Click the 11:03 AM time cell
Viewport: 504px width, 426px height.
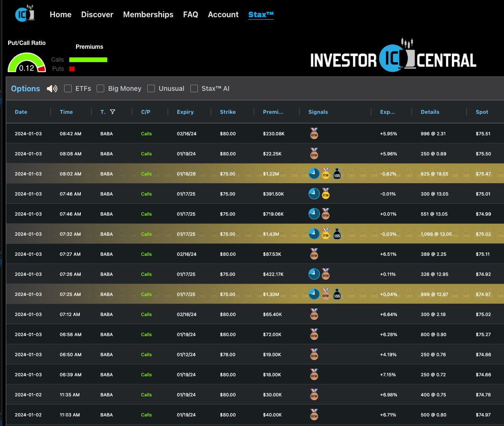coord(70,415)
